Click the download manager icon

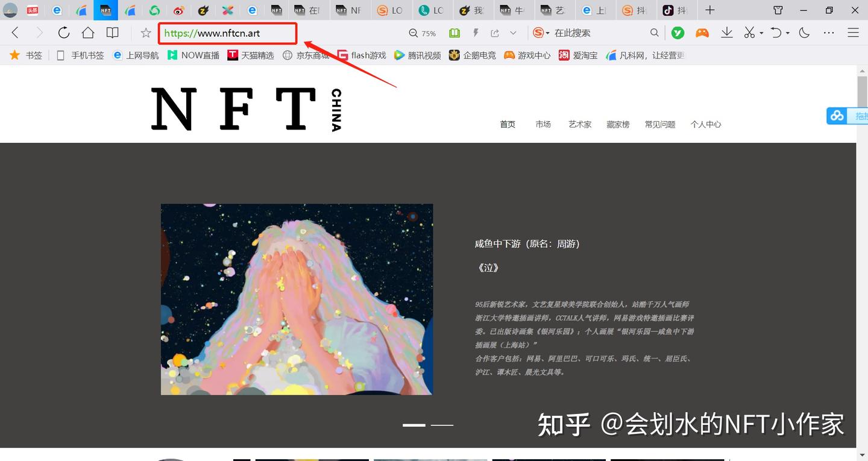(726, 33)
